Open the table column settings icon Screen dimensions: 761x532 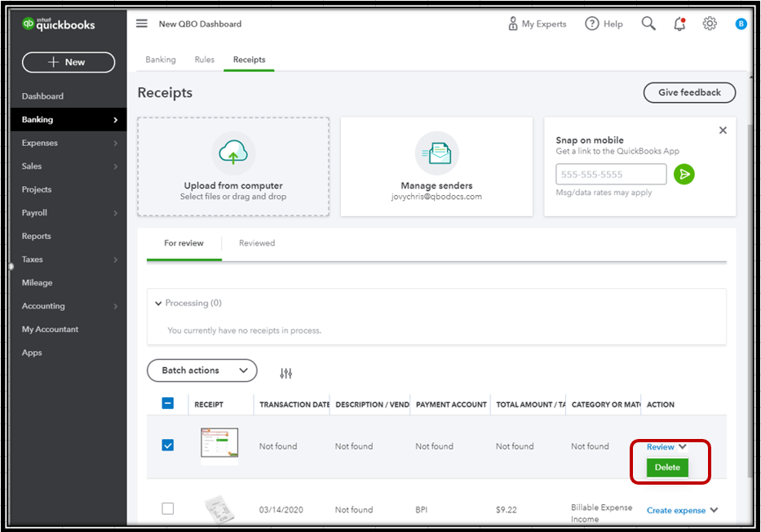tap(285, 373)
